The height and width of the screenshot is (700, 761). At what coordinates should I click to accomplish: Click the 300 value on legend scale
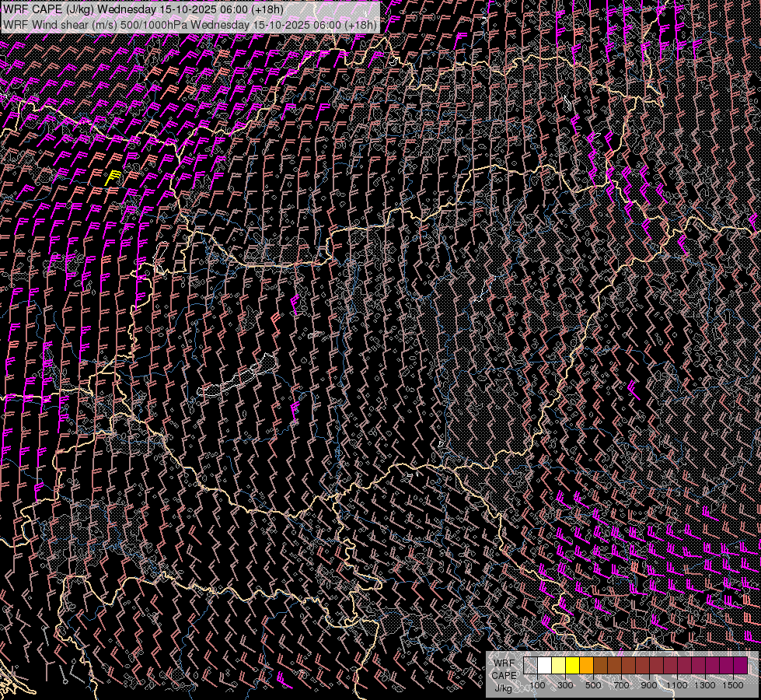tap(565, 685)
